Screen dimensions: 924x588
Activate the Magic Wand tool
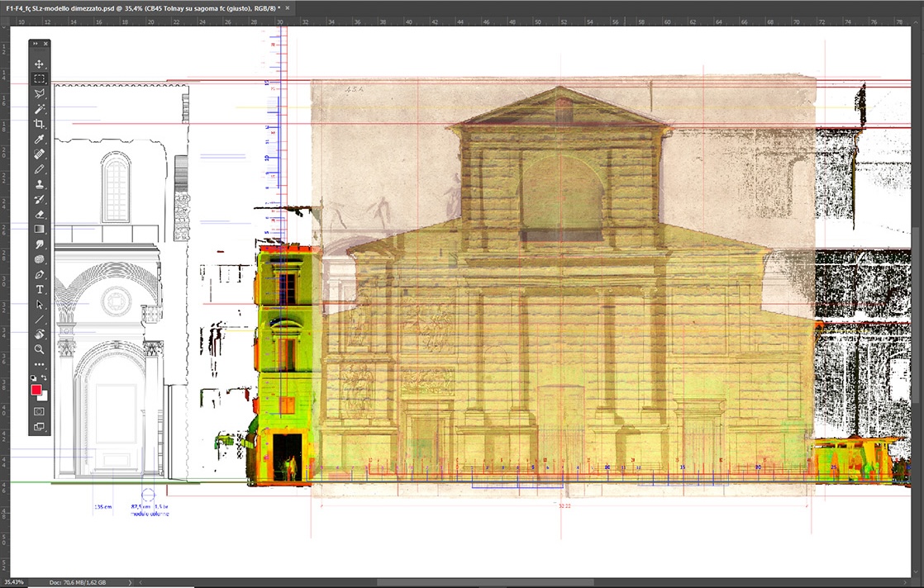click(39, 109)
